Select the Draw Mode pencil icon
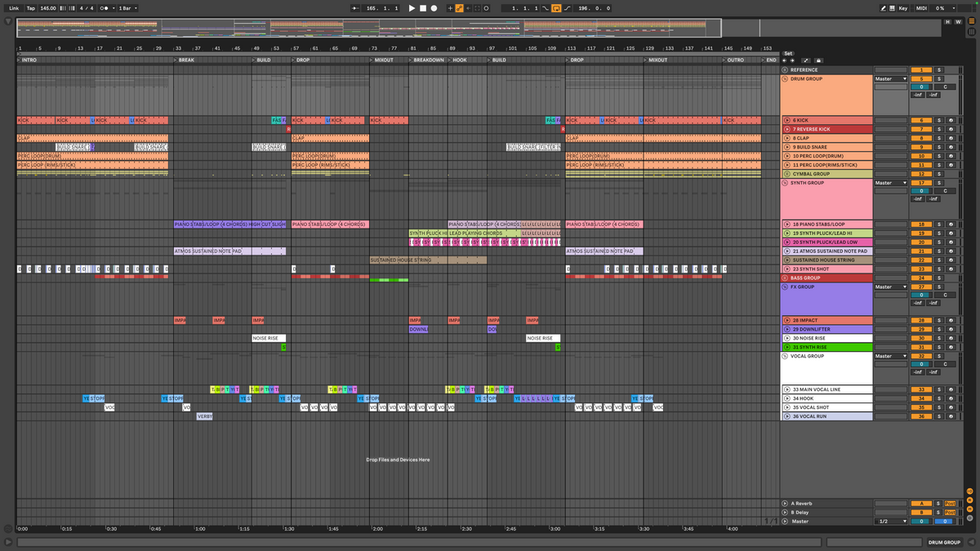Image resolution: width=980 pixels, height=551 pixels. (x=884, y=7)
